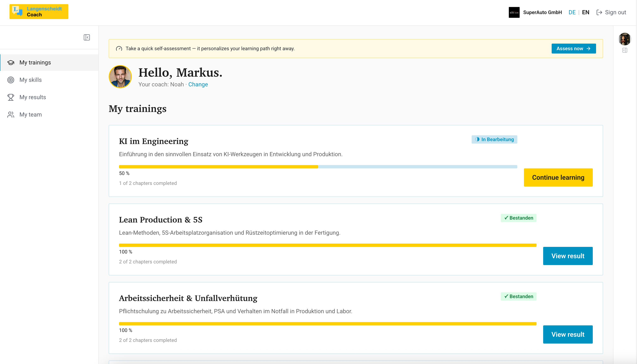Click the people My team icon
This screenshot has width=637, height=364.
11,114
